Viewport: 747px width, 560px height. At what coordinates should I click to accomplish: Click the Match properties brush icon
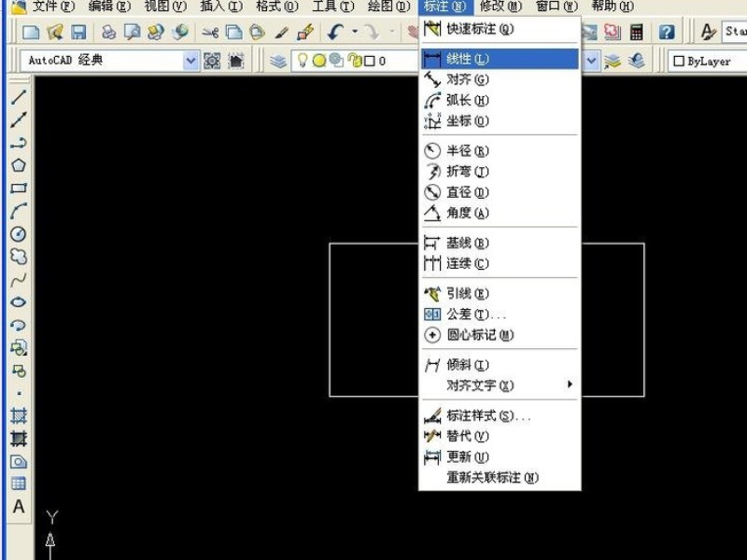pos(282,32)
